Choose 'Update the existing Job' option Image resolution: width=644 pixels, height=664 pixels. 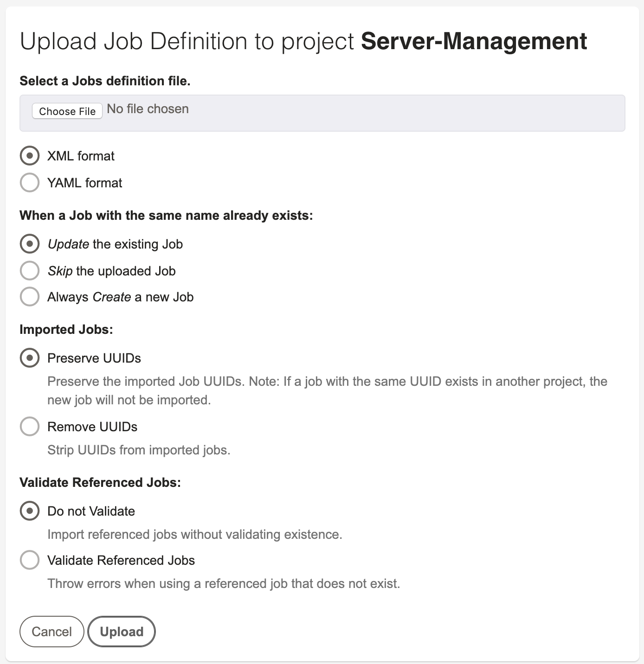pyautogui.click(x=29, y=243)
